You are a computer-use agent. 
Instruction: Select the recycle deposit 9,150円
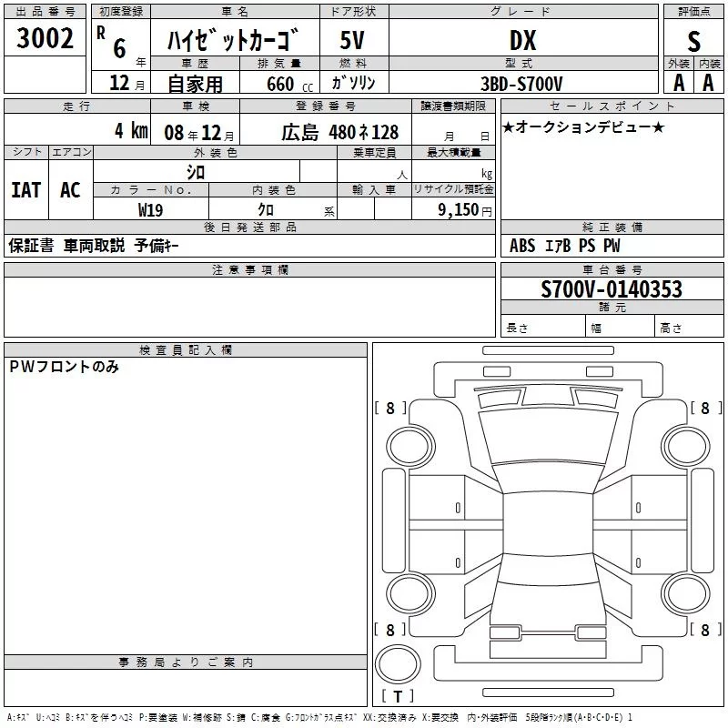[465, 210]
